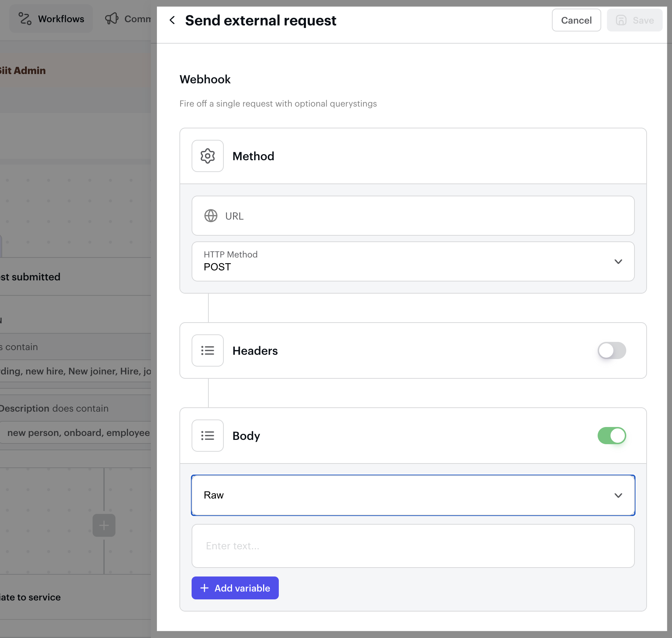Click the globe icon in URL field
This screenshot has height=638, width=672.
(x=211, y=216)
